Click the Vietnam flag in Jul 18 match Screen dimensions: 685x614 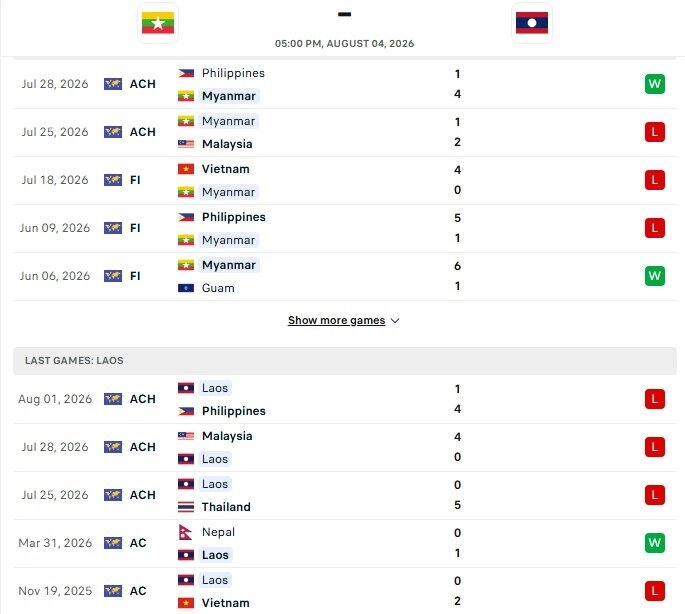pyautogui.click(x=186, y=169)
